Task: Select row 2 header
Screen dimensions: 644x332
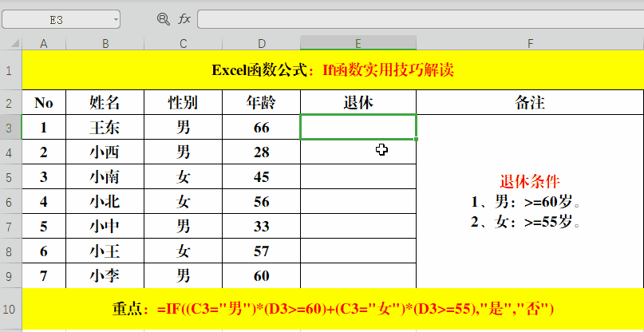Action: [x=10, y=102]
